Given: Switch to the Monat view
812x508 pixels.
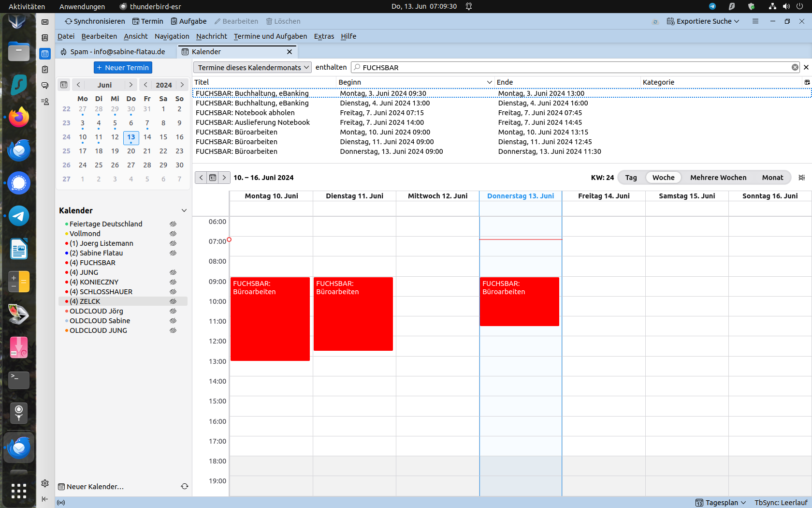Looking at the screenshot, I should pyautogui.click(x=772, y=178).
